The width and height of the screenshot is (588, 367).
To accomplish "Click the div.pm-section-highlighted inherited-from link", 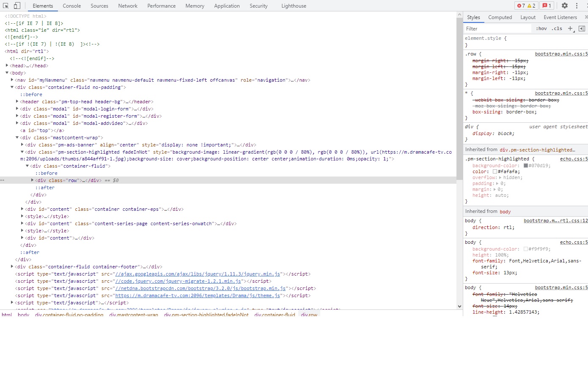I will pos(537,149).
